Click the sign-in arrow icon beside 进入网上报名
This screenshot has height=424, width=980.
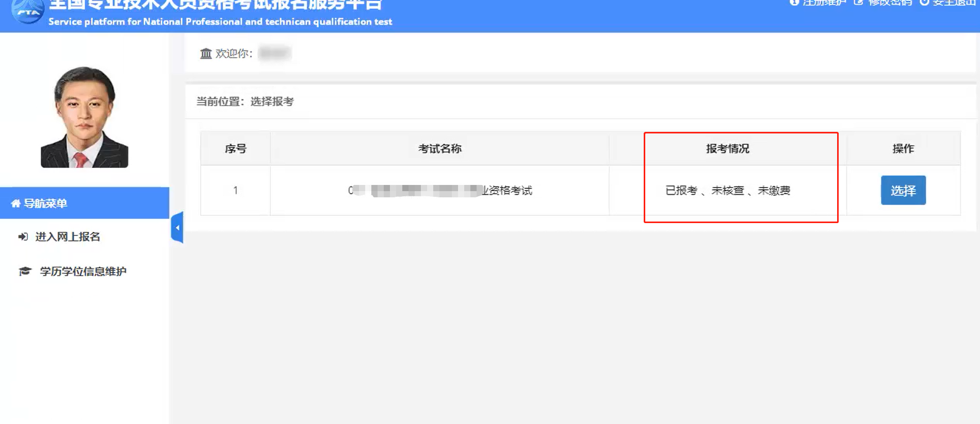tap(23, 237)
